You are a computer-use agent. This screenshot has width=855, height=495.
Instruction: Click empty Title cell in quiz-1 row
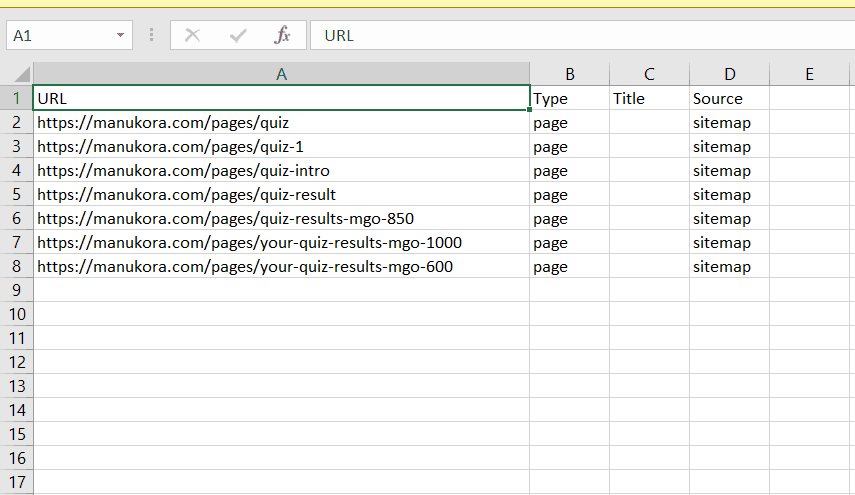point(649,146)
